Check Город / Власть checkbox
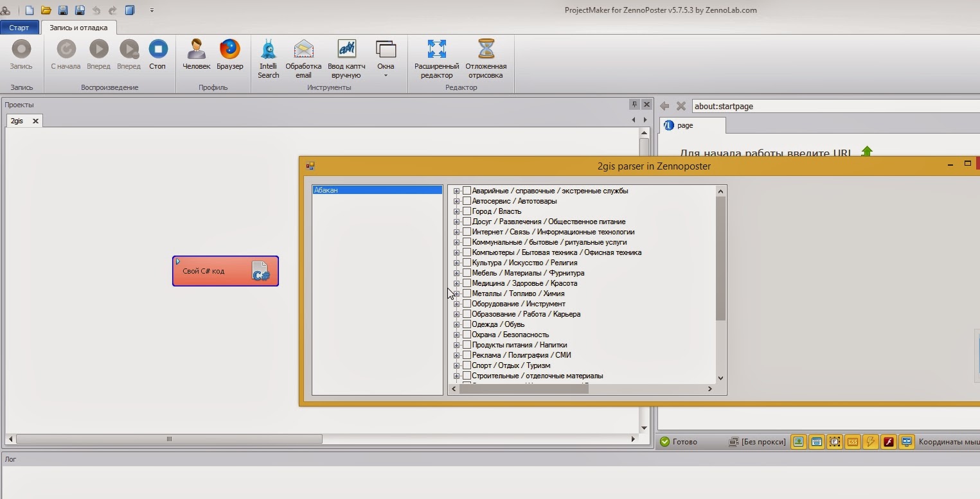Image resolution: width=980 pixels, height=499 pixels. [467, 211]
